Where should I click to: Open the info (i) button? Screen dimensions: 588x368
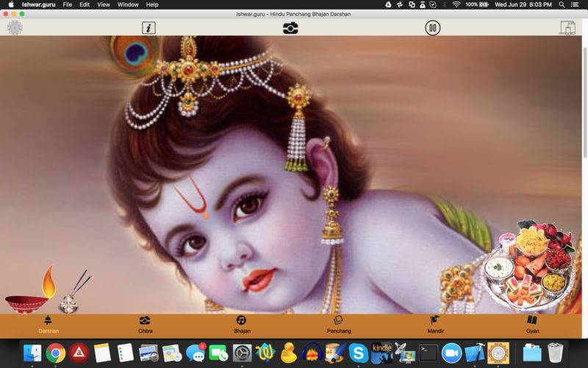(x=148, y=28)
